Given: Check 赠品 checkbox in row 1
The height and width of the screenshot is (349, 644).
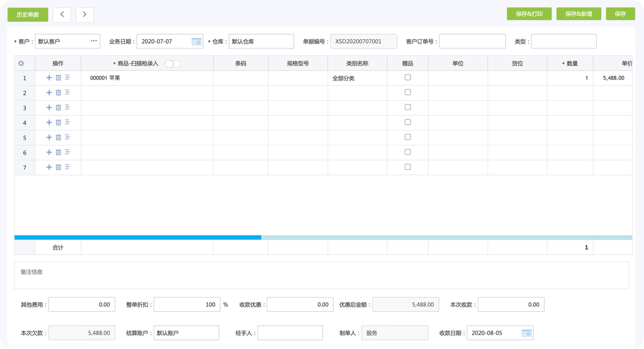Looking at the screenshot, I should [x=408, y=78].
